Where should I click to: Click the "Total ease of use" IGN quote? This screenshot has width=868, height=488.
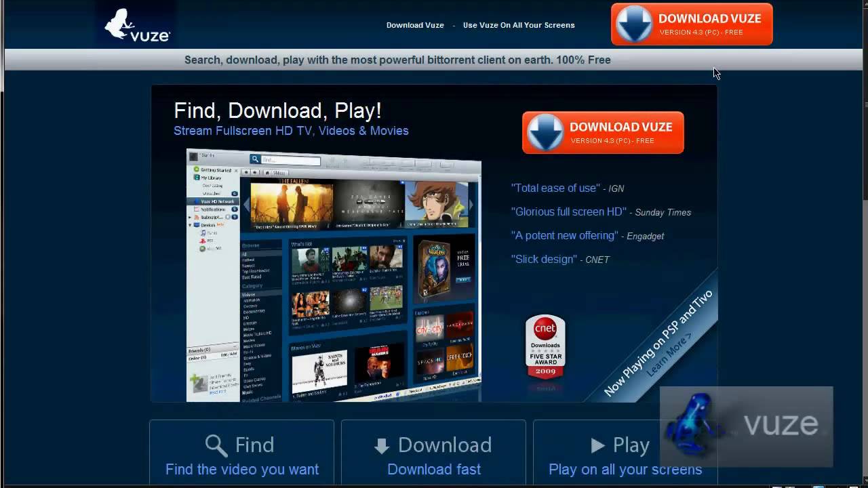point(568,188)
